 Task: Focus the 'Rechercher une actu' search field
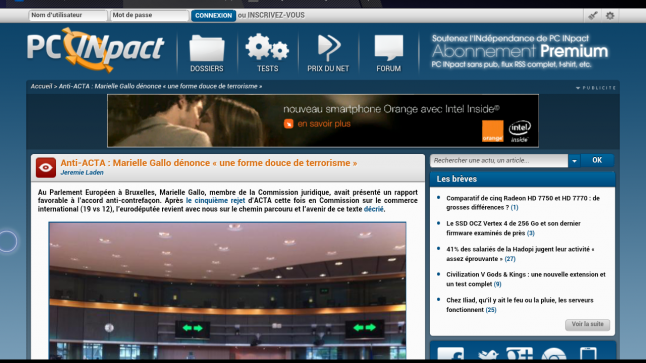[x=499, y=161]
